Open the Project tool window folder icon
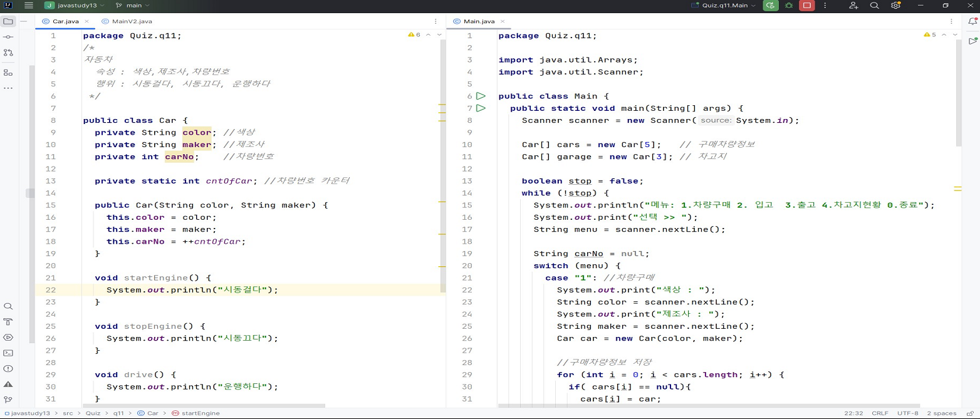 click(8, 21)
